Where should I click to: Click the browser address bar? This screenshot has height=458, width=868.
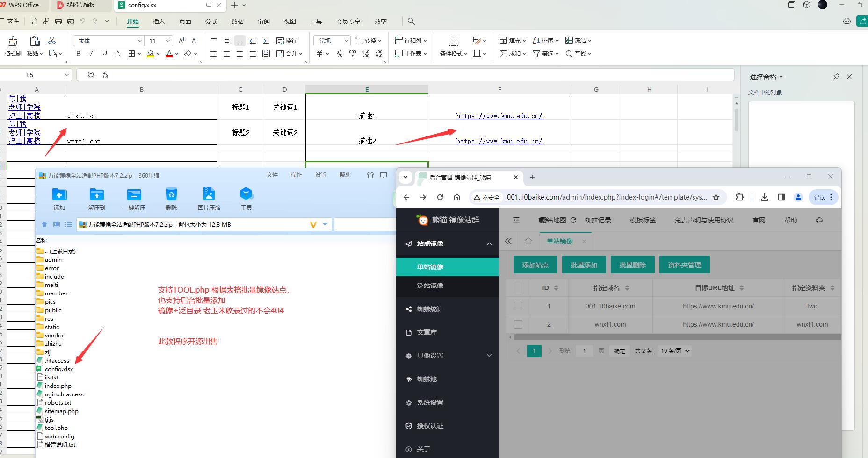coord(606,197)
